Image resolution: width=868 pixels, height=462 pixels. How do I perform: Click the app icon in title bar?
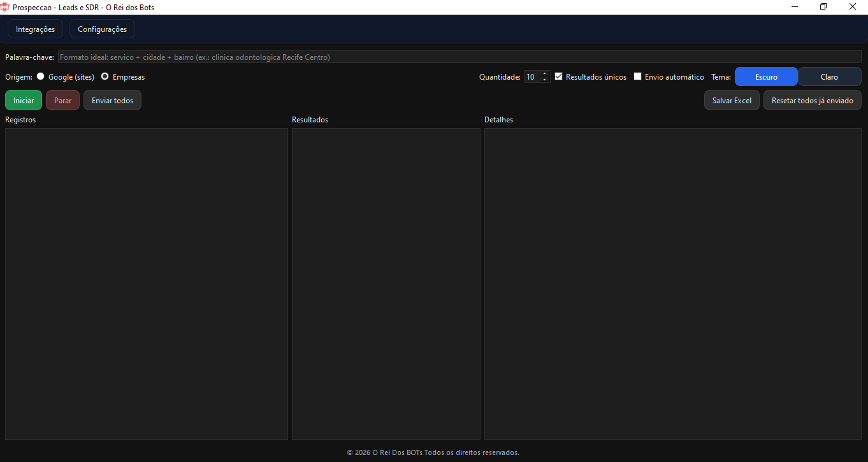pos(5,7)
